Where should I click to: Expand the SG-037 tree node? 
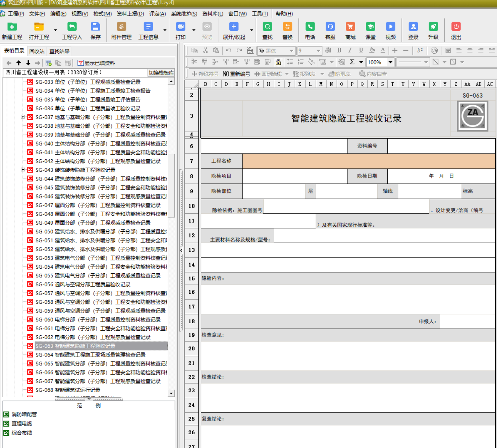(23, 117)
